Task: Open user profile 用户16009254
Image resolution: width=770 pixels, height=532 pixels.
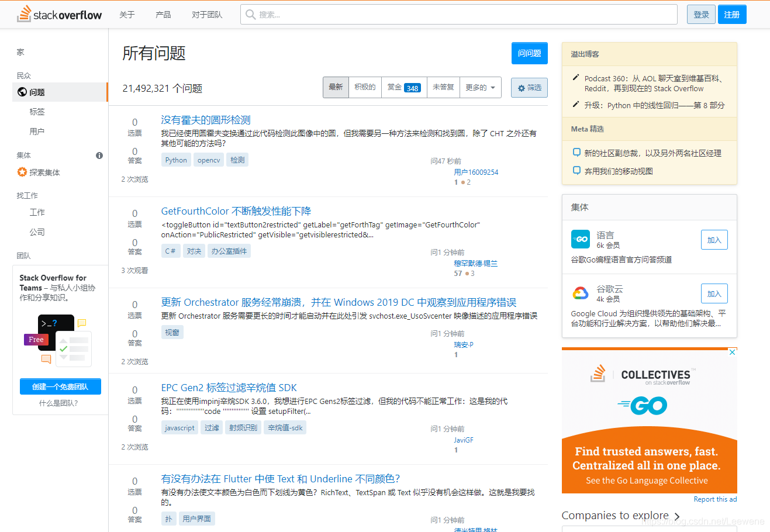Action: (476, 172)
